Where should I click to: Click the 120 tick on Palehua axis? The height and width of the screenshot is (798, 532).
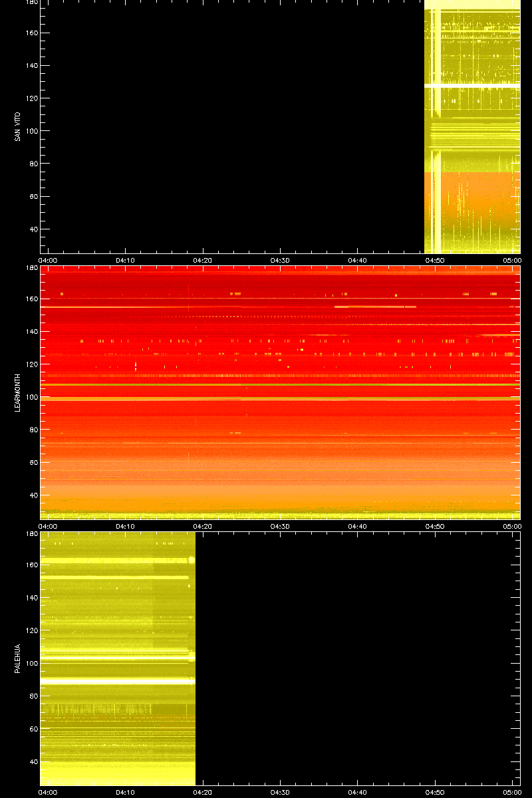click(31, 630)
